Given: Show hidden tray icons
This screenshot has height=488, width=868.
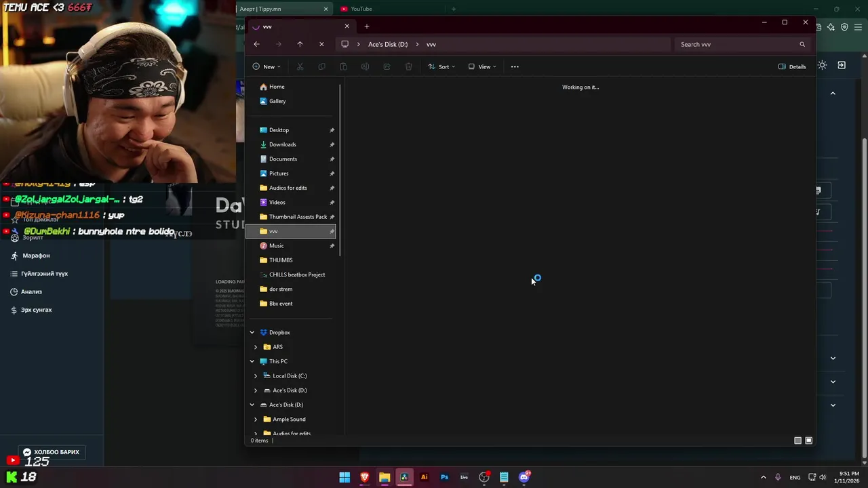Looking at the screenshot, I should tap(763, 477).
